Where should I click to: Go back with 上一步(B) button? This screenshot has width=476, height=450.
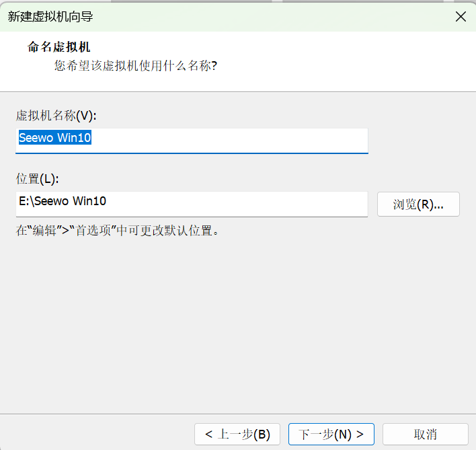237,435
